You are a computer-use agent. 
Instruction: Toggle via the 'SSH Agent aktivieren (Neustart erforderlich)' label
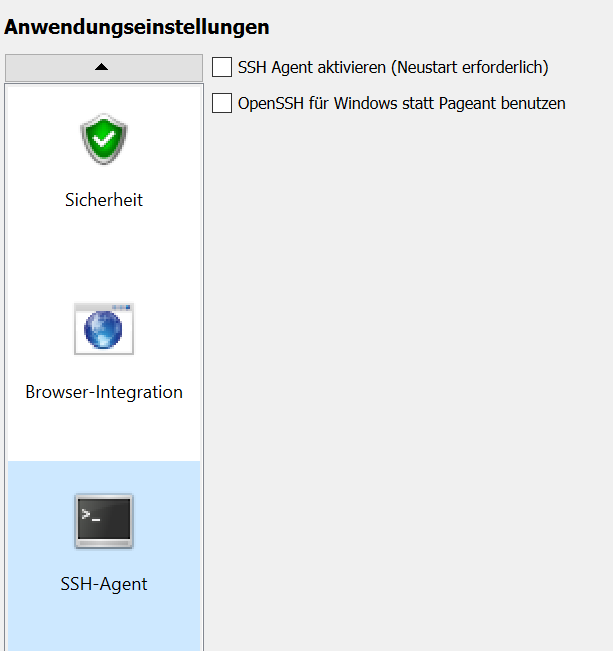393,67
